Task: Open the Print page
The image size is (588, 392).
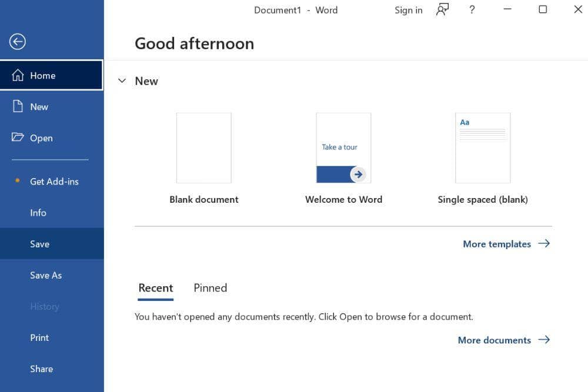Action: [x=39, y=337]
